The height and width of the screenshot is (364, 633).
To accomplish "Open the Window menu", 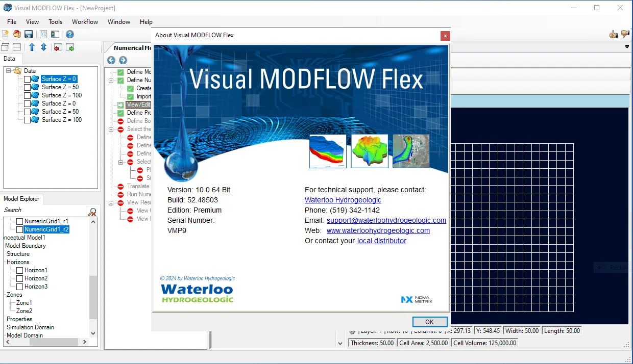I will 119,22.
